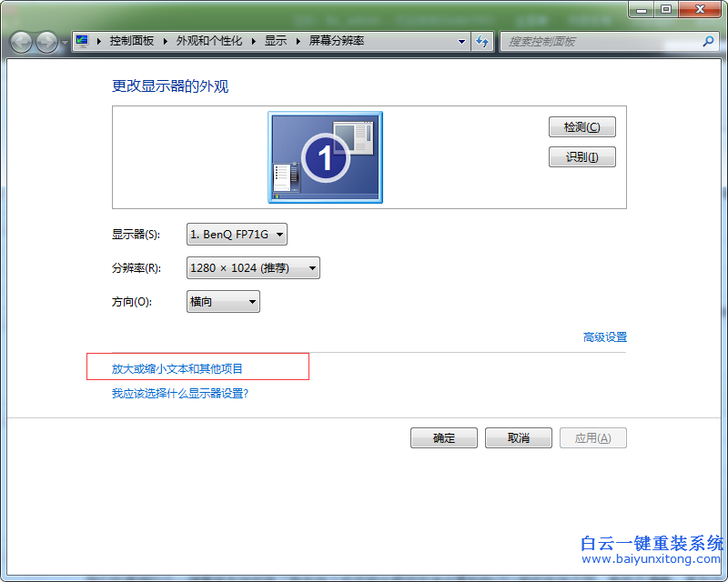Click the back navigation arrow
This screenshot has width=728, height=582.
21,41
